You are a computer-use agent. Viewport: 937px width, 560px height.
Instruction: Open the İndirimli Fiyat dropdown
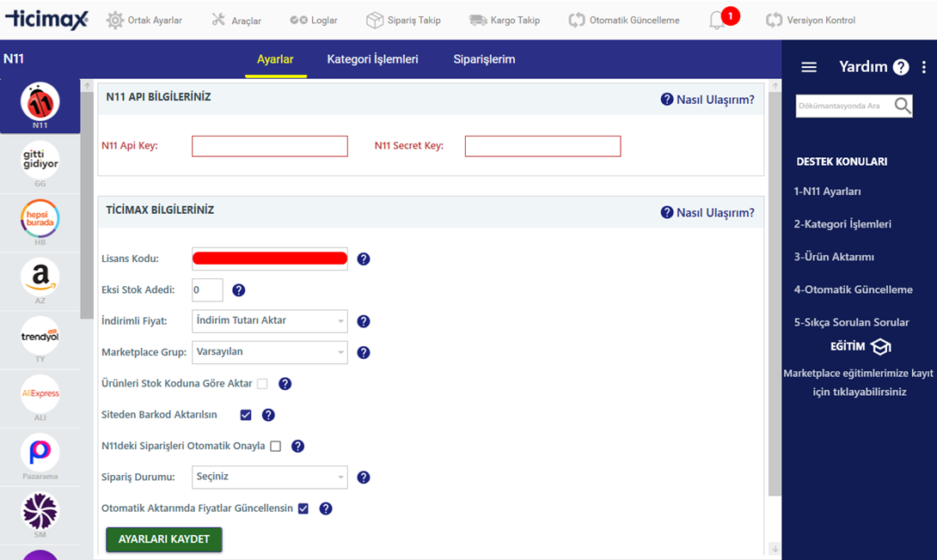point(270,321)
